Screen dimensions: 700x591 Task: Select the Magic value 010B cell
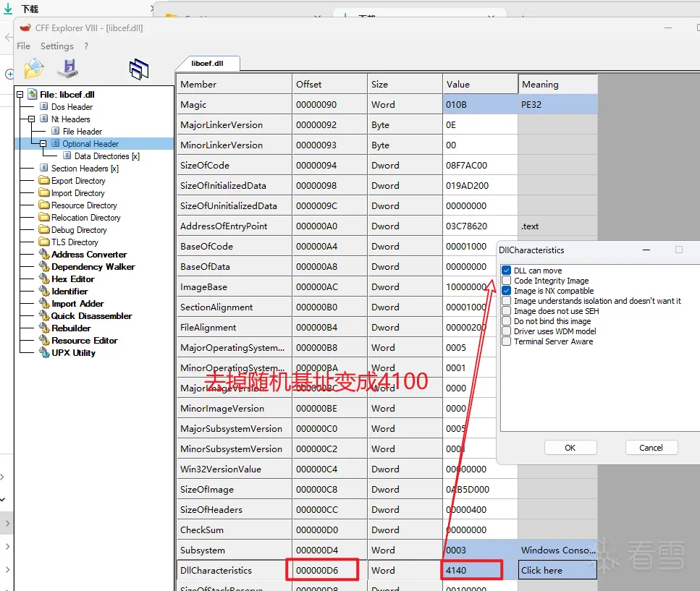(480, 104)
